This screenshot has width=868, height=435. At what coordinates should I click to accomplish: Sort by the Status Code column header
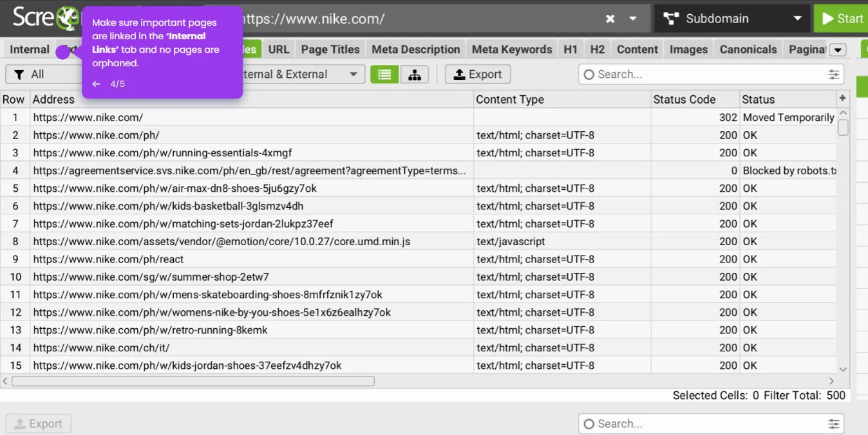point(695,100)
